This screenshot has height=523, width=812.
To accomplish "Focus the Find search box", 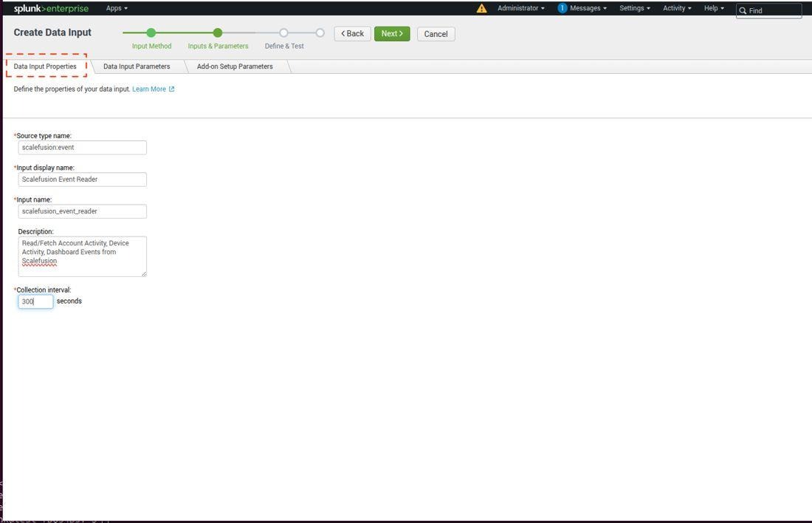I will (x=769, y=10).
